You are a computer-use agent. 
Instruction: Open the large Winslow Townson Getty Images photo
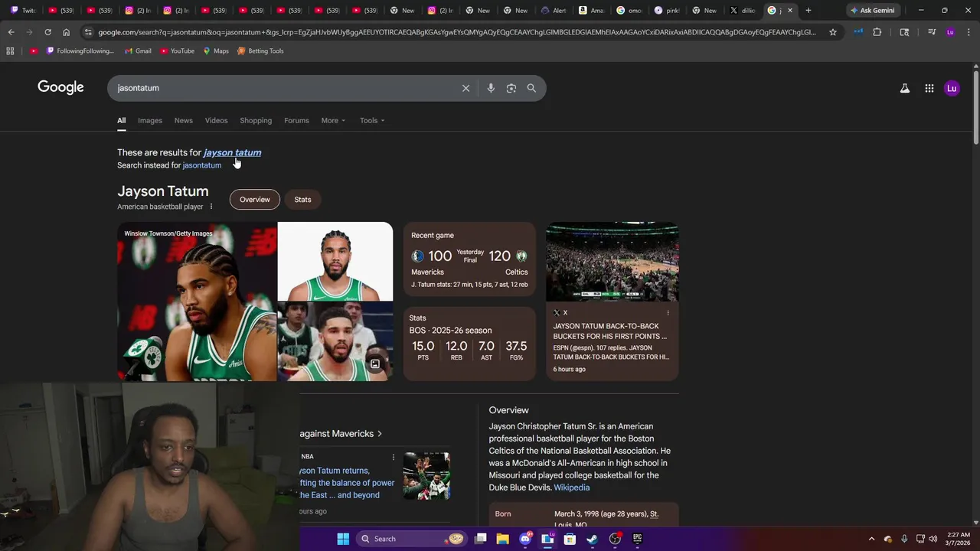point(197,302)
